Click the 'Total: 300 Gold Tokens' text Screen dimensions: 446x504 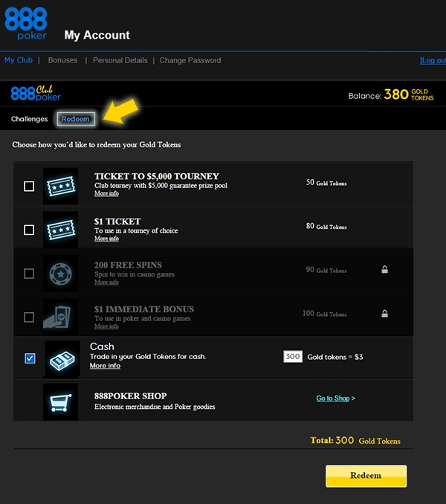point(355,440)
